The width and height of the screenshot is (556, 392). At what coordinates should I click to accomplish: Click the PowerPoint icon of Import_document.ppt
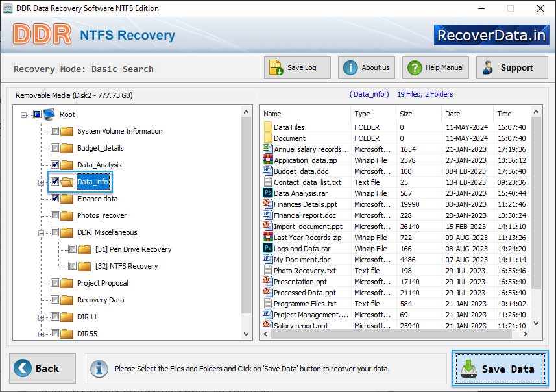click(x=267, y=226)
